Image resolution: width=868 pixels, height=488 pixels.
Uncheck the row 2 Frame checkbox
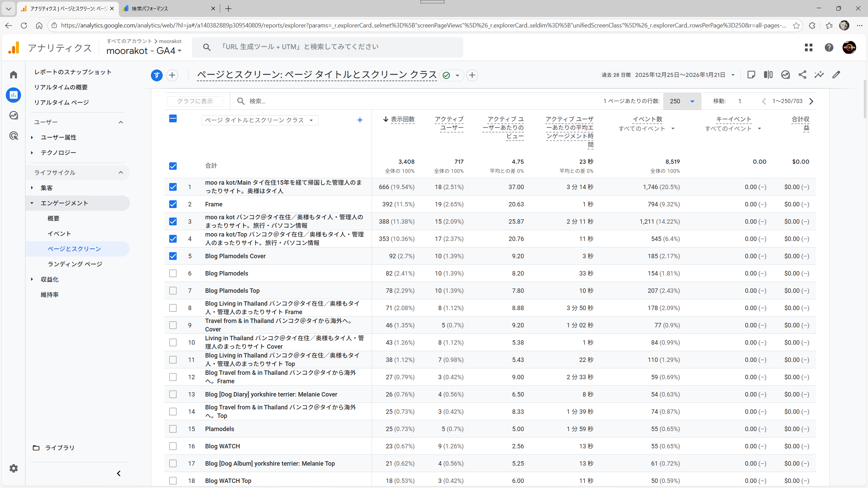click(x=173, y=204)
